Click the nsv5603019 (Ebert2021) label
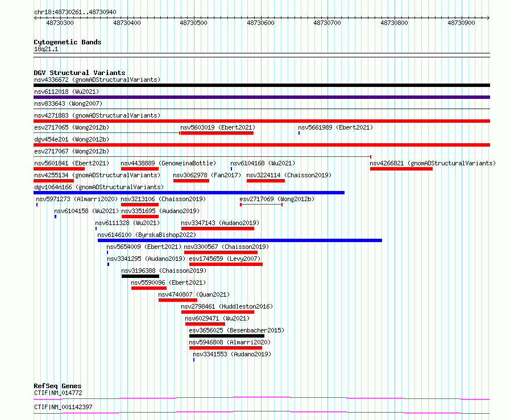 pyautogui.click(x=218, y=127)
